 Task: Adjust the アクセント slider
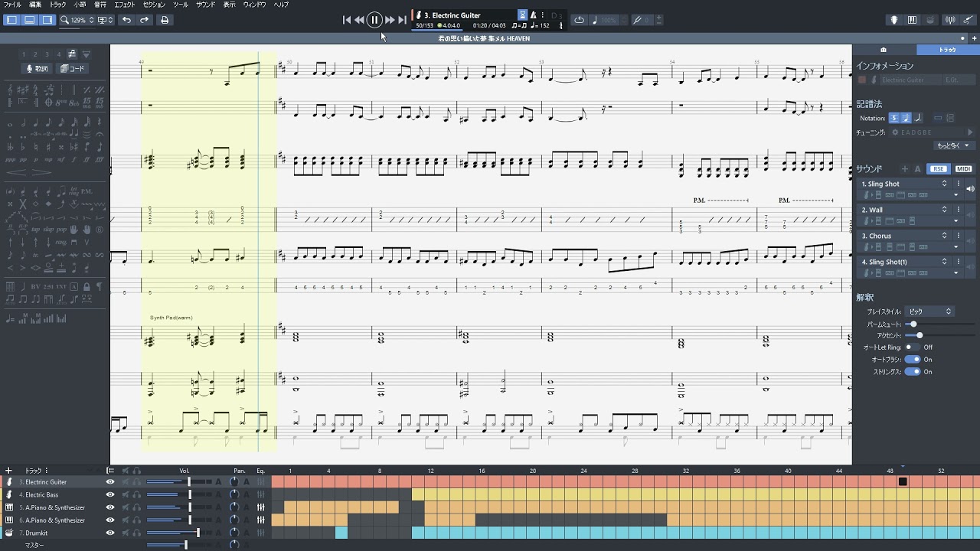[x=919, y=335]
